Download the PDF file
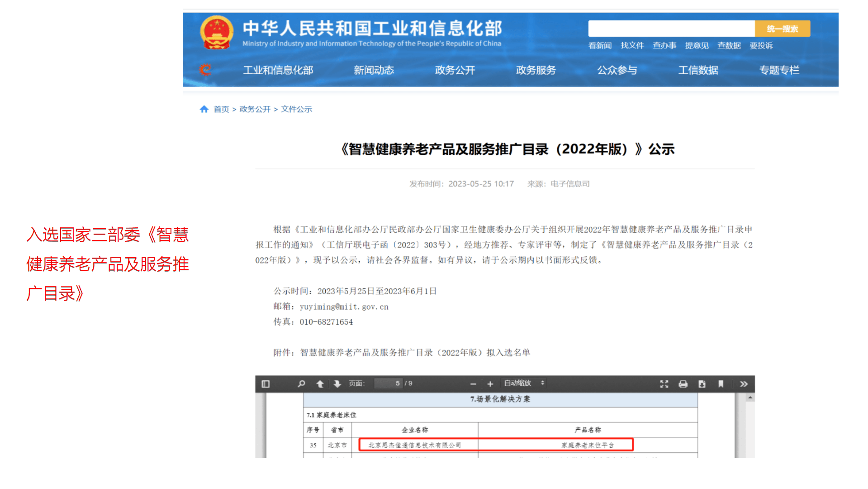The image size is (868, 489). point(702,384)
